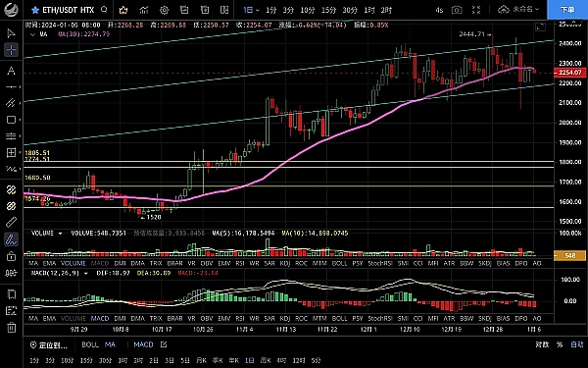The height and width of the screenshot is (368, 588).
Task: Click the blue 下单 order button
Action: coord(567,10)
